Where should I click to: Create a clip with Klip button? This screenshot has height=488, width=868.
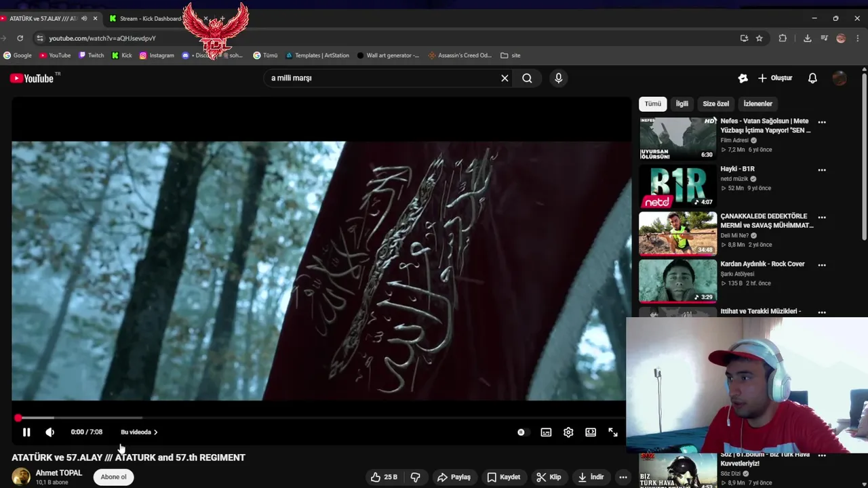pyautogui.click(x=549, y=477)
